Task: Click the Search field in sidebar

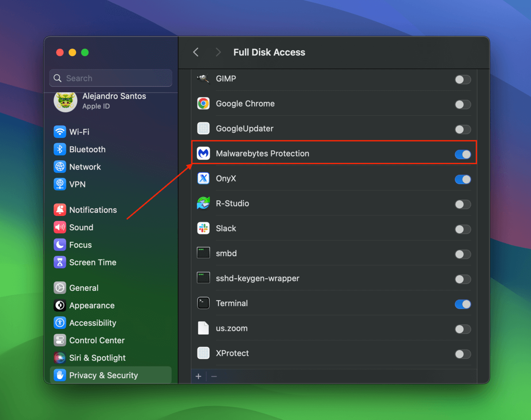Action: 111,78
